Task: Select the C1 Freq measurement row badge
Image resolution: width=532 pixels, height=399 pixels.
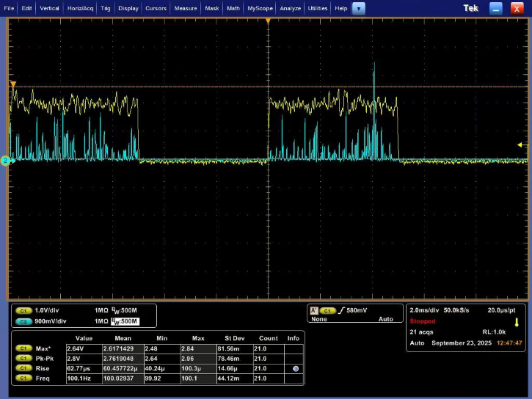Action: pos(23,378)
